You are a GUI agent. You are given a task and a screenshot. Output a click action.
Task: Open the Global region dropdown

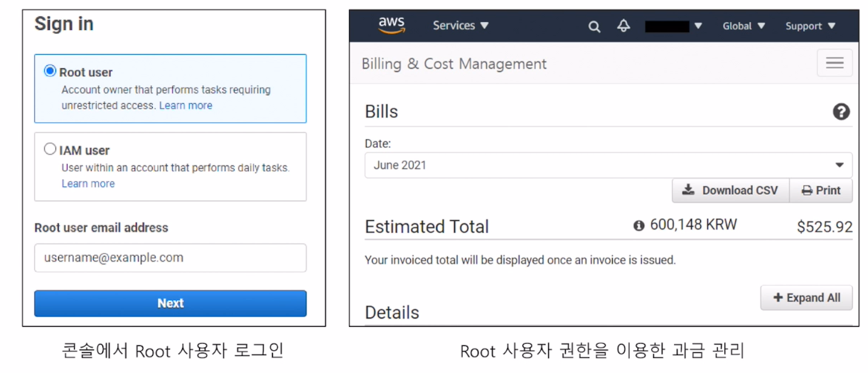click(x=744, y=26)
